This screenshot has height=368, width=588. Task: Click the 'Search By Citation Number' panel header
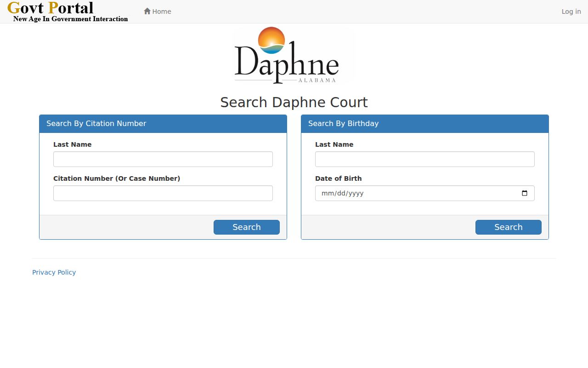click(x=163, y=124)
